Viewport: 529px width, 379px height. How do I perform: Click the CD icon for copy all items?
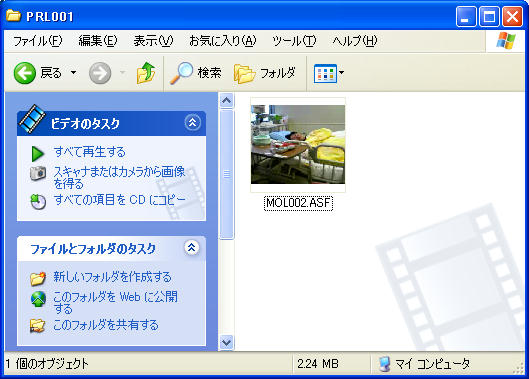click(x=38, y=201)
